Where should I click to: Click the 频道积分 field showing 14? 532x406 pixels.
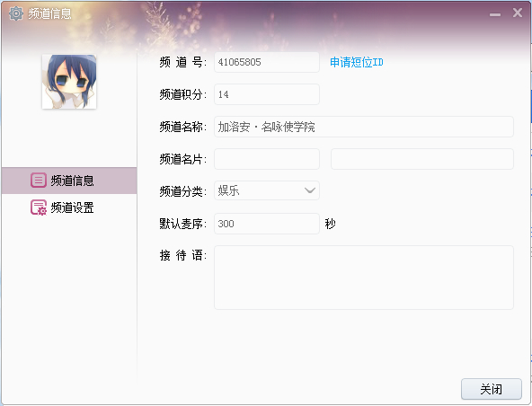[x=267, y=94]
